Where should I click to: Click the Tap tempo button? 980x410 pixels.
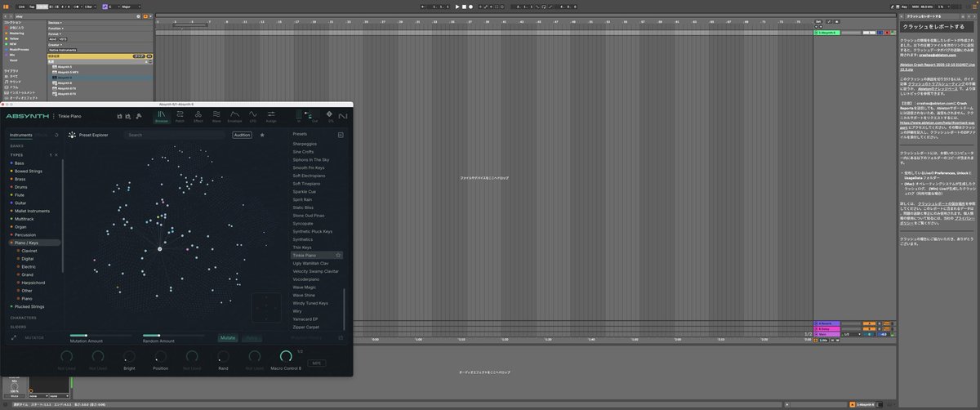point(32,7)
